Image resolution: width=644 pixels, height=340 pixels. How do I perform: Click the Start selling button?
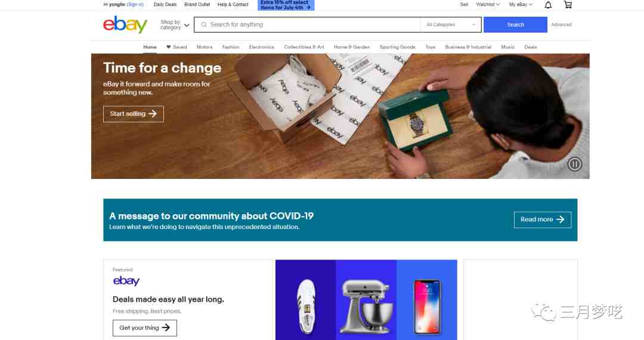click(x=134, y=114)
